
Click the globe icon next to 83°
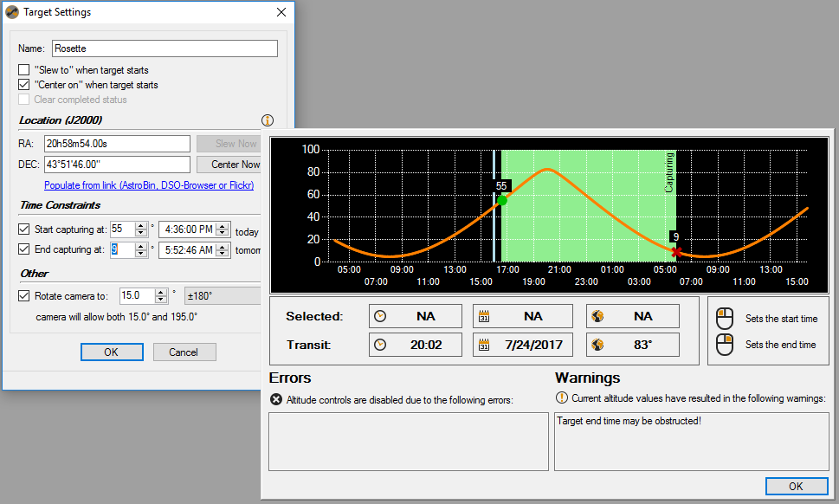[x=597, y=345]
